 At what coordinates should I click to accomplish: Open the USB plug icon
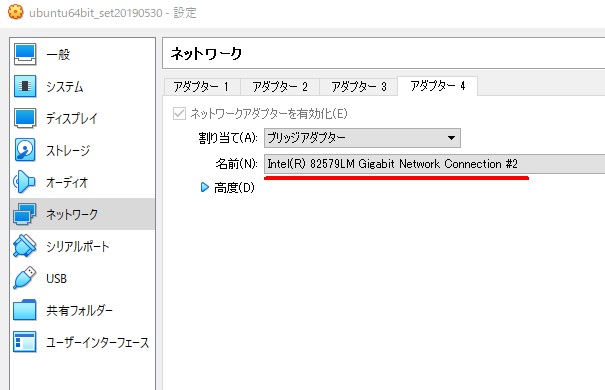pyautogui.click(x=24, y=278)
